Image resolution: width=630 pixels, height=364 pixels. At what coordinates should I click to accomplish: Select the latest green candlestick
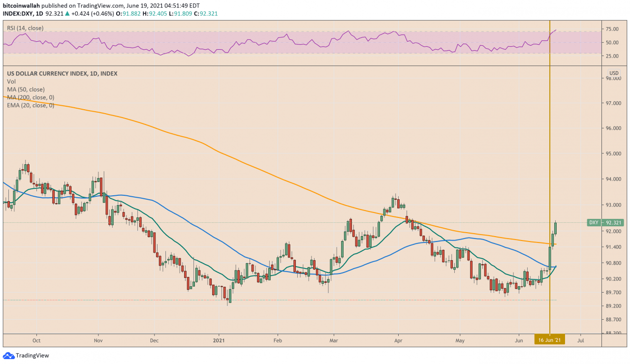[556, 228]
